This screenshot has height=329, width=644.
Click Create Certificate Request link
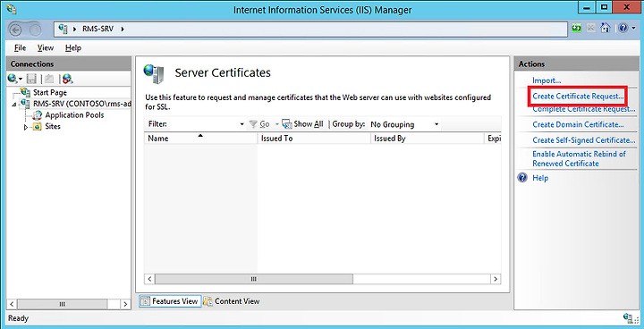click(x=578, y=97)
